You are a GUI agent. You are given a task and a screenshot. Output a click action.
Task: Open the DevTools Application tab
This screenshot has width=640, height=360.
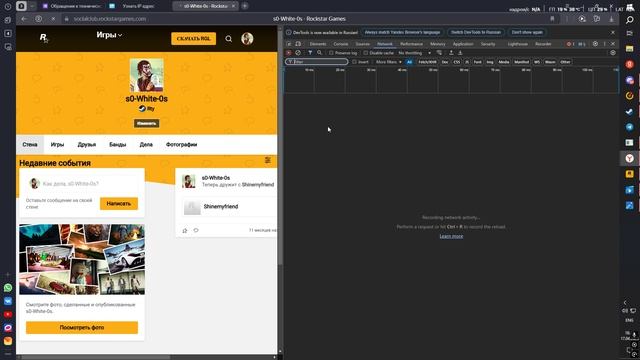coord(463,44)
